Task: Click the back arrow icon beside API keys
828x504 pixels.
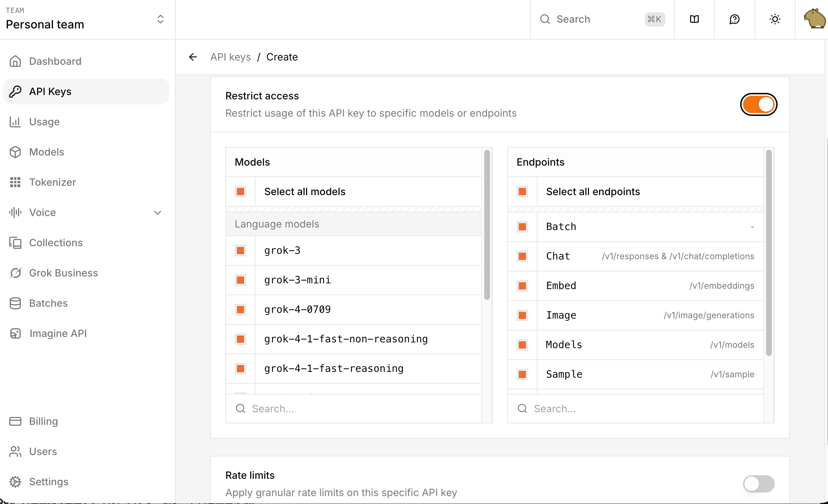Action: coord(193,57)
